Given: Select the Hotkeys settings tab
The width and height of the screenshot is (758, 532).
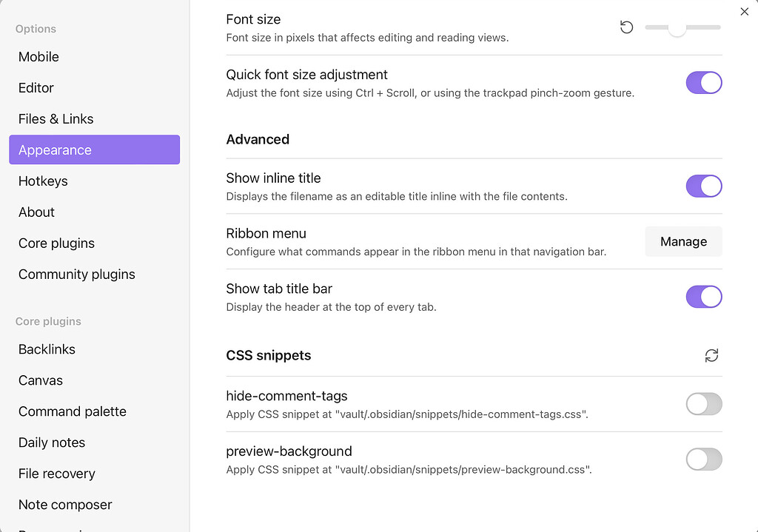Looking at the screenshot, I should click(x=43, y=181).
